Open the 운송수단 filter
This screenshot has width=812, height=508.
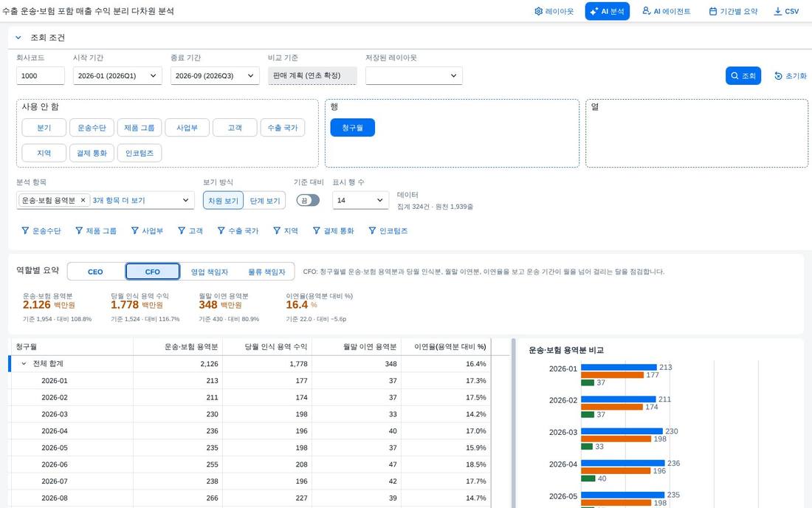point(41,230)
